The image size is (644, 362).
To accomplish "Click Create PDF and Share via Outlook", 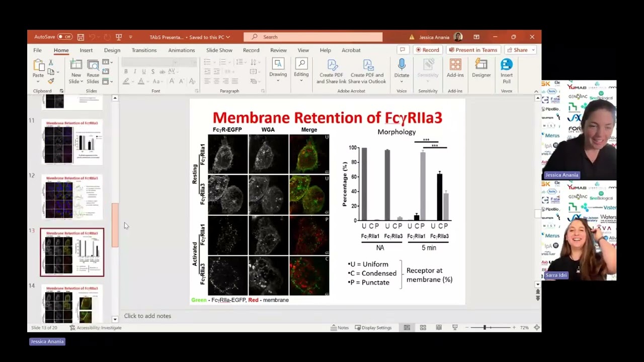I will point(367,71).
